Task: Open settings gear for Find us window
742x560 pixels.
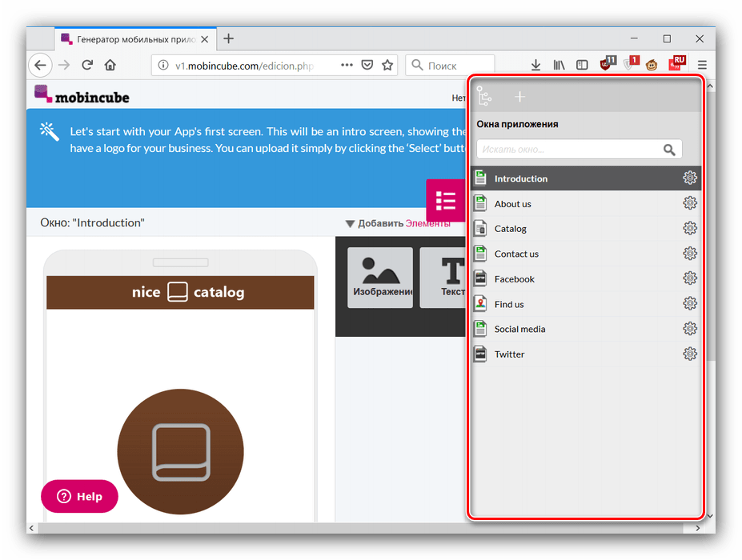Action: 689,304
